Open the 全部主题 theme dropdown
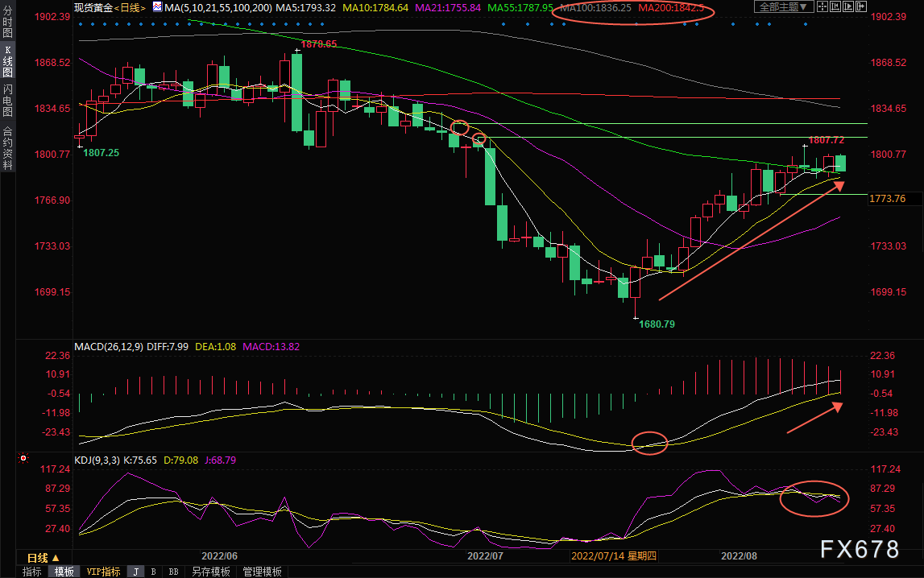 coord(781,6)
